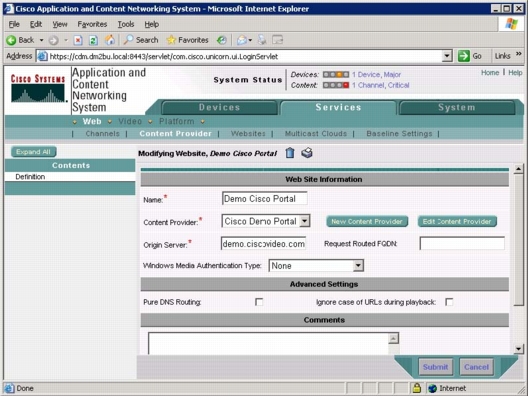Open the Back button history arrow
Viewport: 530px width, 398px height.
pyautogui.click(x=42, y=40)
